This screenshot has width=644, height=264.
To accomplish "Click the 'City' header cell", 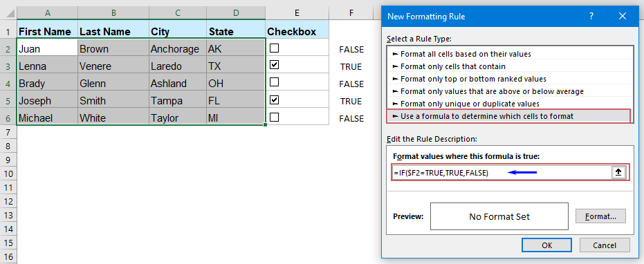I will pos(177,31).
